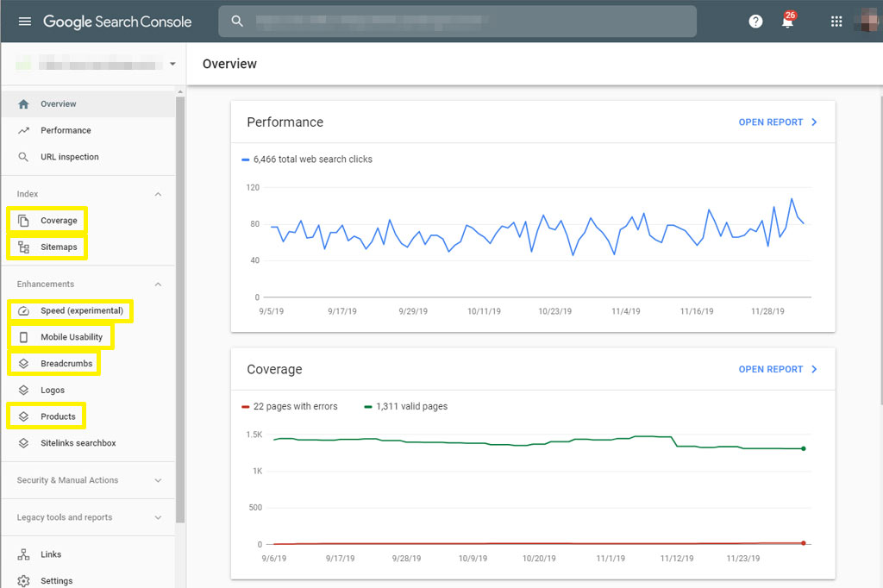Open the Help question mark icon
This screenshot has width=883, height=588.
click(x=755, y=22)
